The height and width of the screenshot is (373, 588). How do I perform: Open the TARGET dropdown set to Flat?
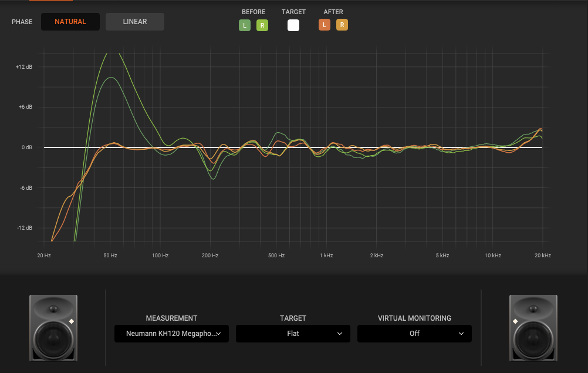(293, 334)
